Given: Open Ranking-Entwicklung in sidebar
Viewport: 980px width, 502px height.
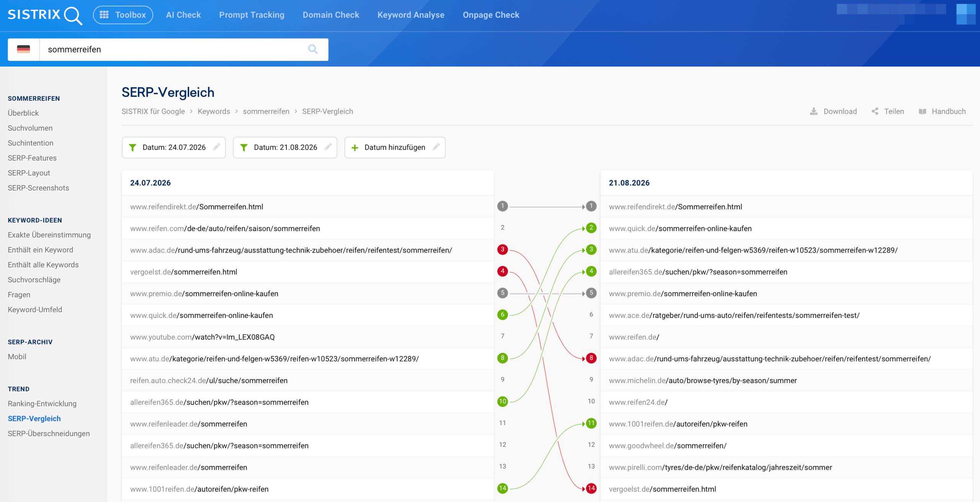Looking at the screenshot, I should click(42, 404).
